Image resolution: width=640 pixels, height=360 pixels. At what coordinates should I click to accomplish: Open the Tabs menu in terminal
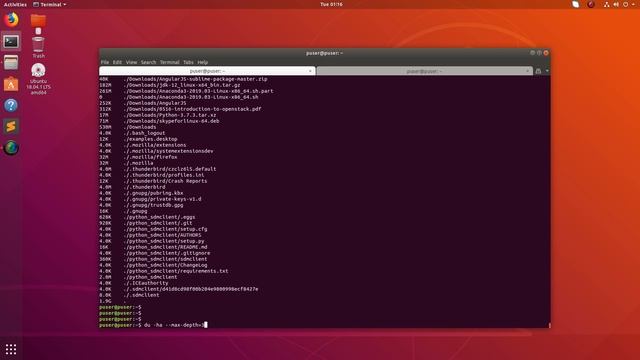pos(188,62)
